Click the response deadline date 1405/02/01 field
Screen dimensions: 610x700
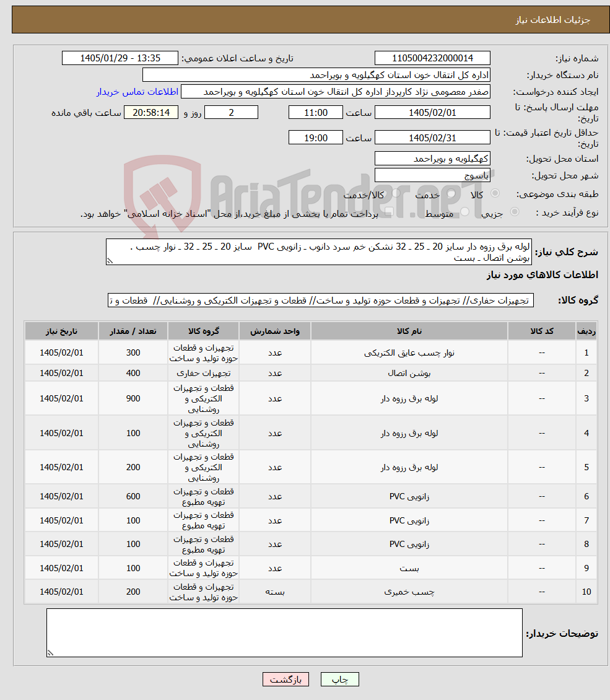(432, 113)
